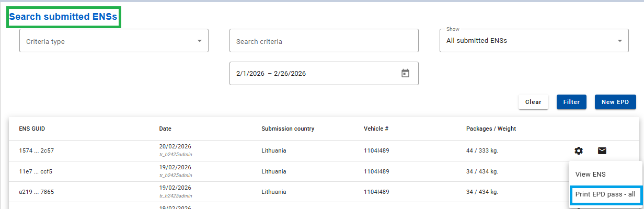Image resolution: width=644 pixels, height=209 pixels.
Task: Focus the Search criteria input field
Action: (324, 41)
